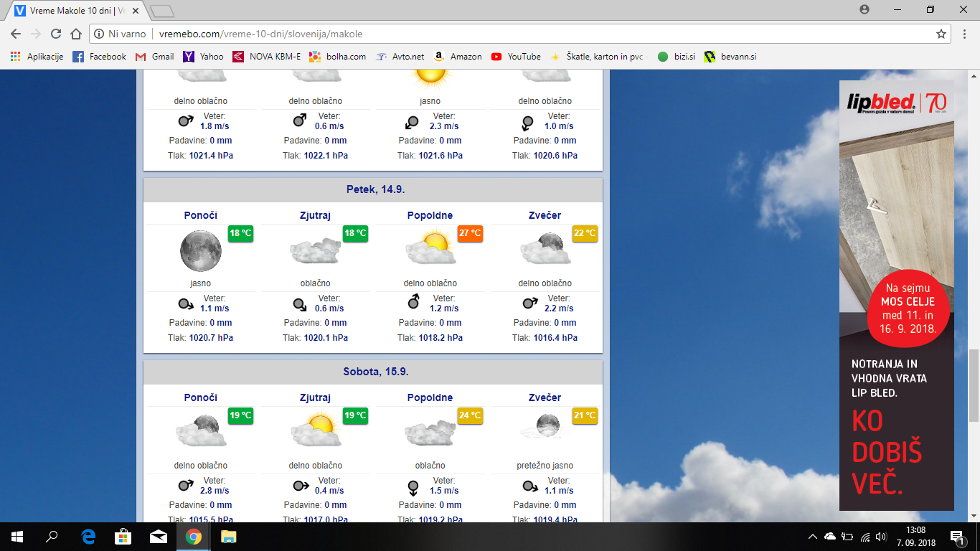980x551 pixels.
Task: Click the Sobota Zjutraj wind direction icon
Action: (x=301, y=486)
